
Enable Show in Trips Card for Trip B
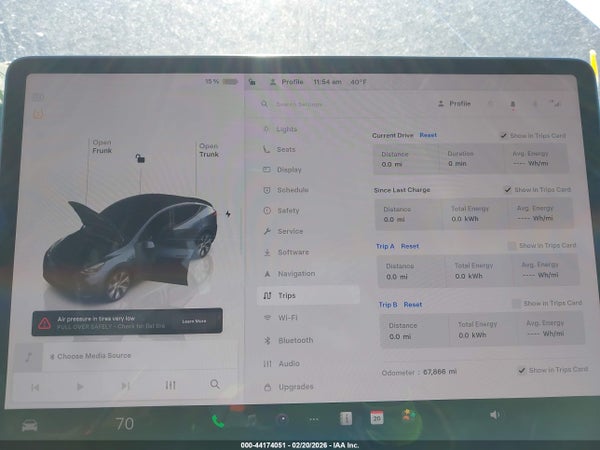coord(516,303)
